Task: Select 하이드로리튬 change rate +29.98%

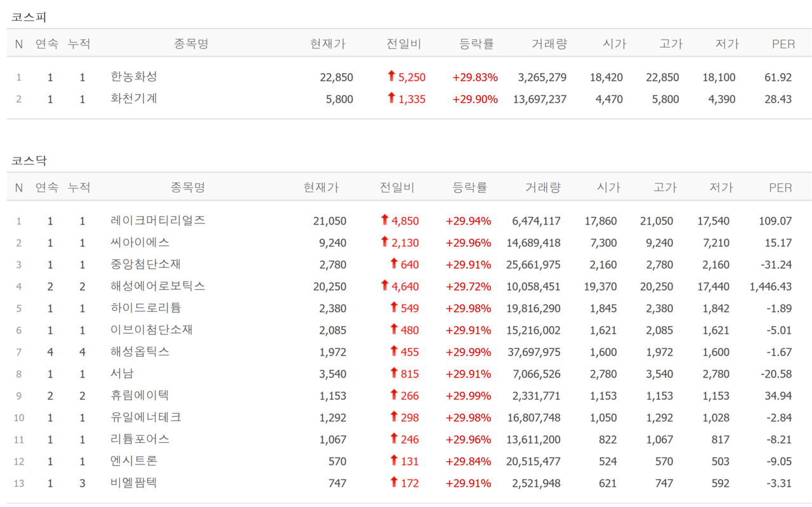Action: (x=469, y=308)
